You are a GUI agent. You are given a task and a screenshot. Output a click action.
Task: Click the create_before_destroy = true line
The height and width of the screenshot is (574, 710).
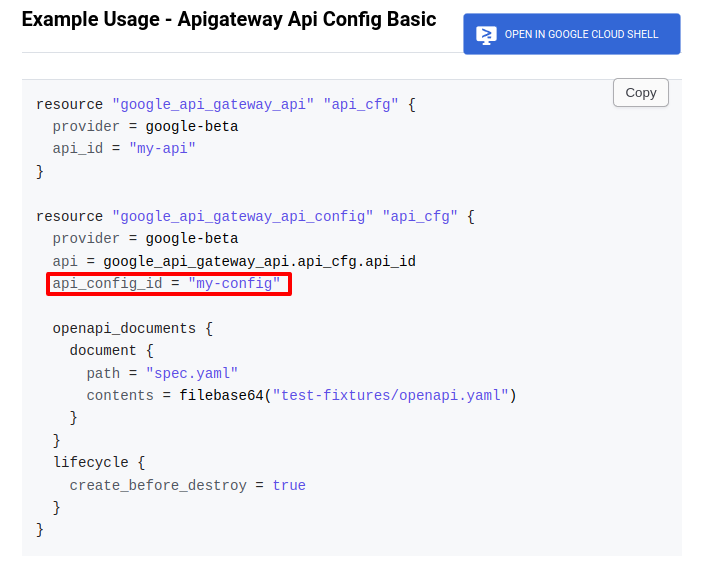188,486
